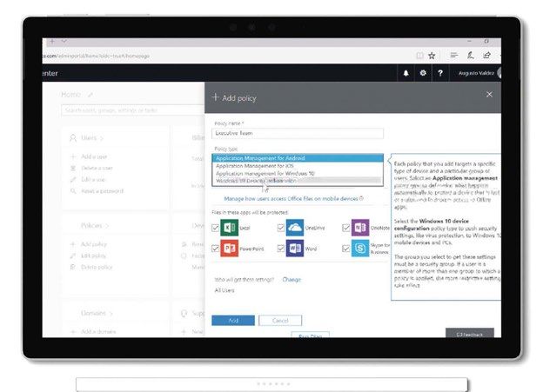Uncheck the Skype for Business checkbox

[345, 249]
